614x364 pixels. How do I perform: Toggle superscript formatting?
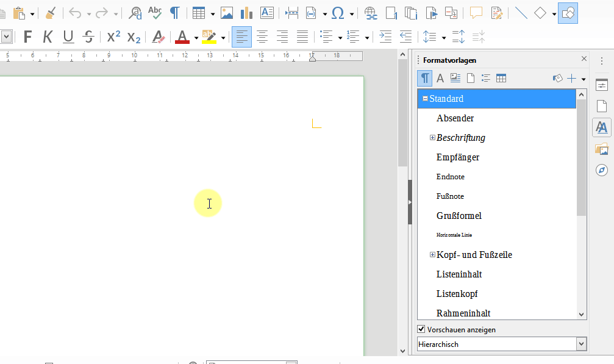click(x=113, y=37)
